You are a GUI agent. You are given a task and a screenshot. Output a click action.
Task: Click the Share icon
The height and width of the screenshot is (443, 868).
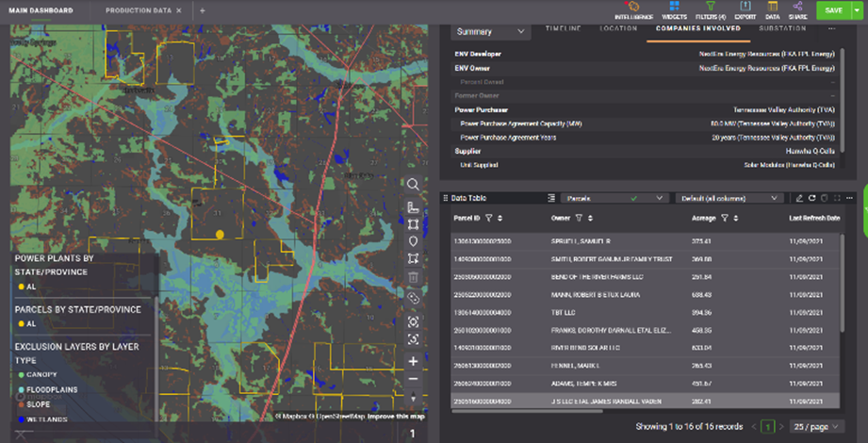[797, 7]
